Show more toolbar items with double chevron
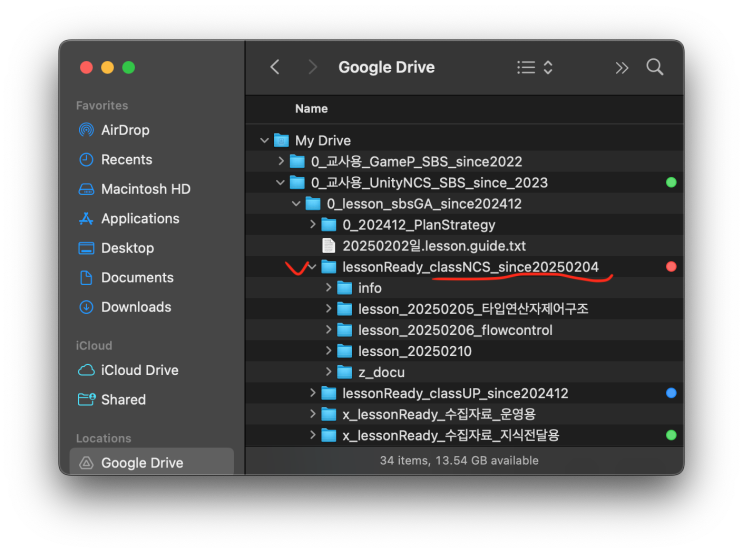The height and width of the screenshot is (553, 743). pos(622,68)
